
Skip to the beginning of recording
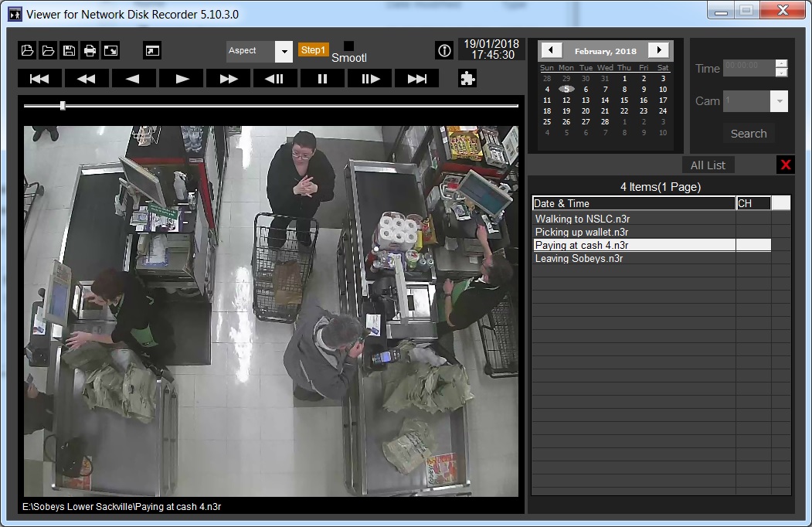(39, 79)
